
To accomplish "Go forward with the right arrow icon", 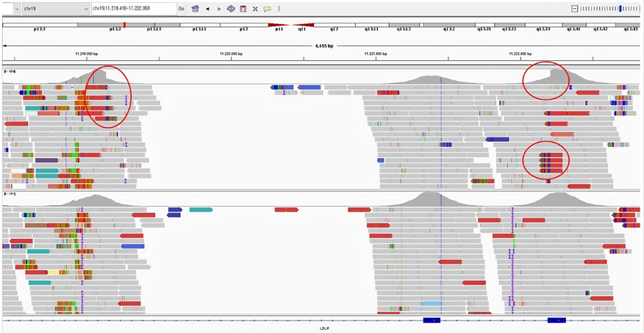I will pos(219,9).
